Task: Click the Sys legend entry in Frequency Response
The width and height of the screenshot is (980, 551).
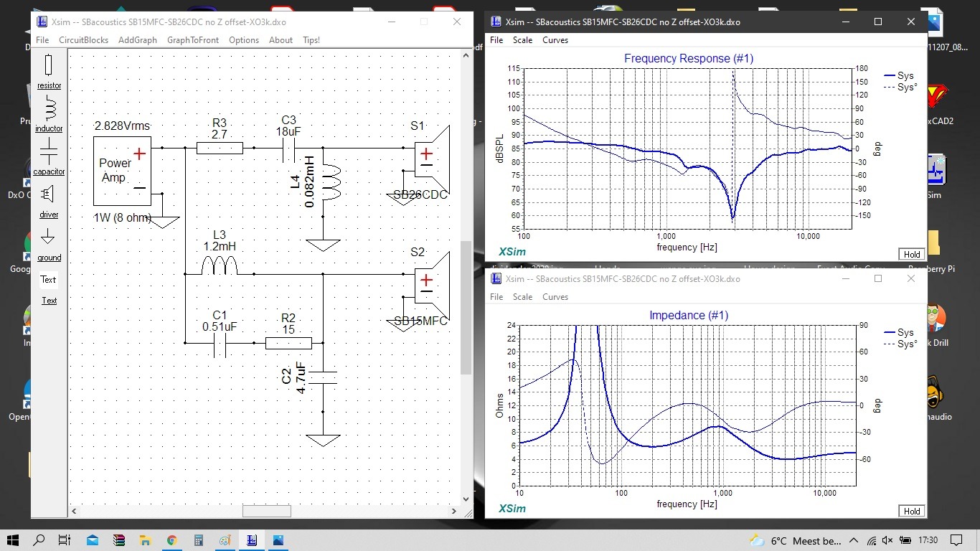Action: pos(899,75)
